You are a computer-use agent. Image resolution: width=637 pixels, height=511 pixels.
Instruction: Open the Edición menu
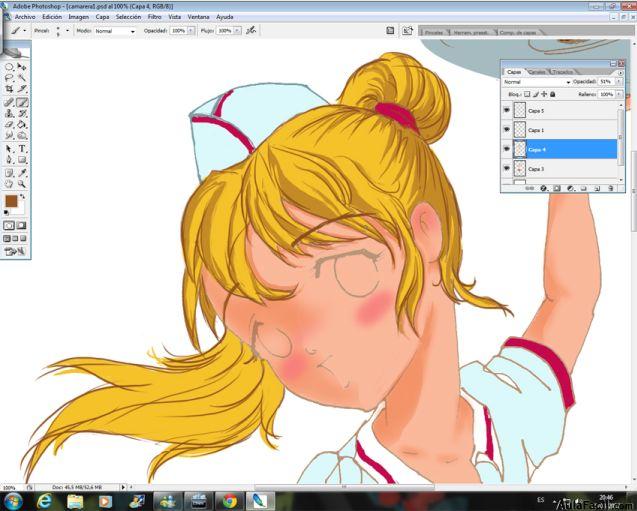tap(52, 17)
